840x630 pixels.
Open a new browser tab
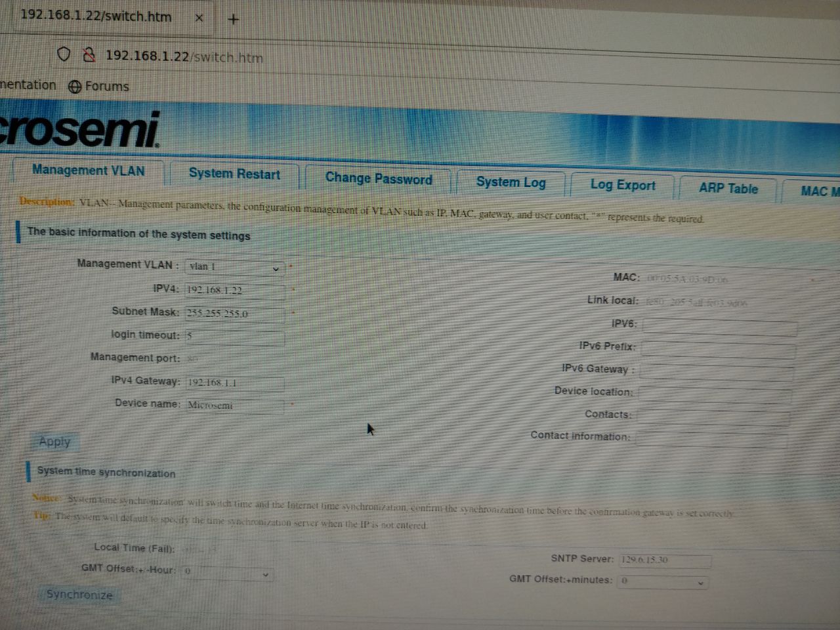click(x=233, y=19)
